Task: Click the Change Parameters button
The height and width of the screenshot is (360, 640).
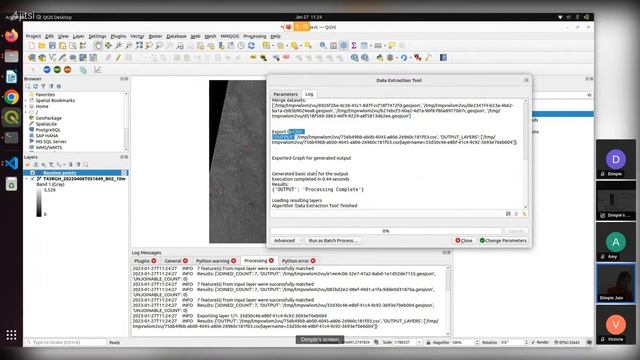Action: [503, 241]
